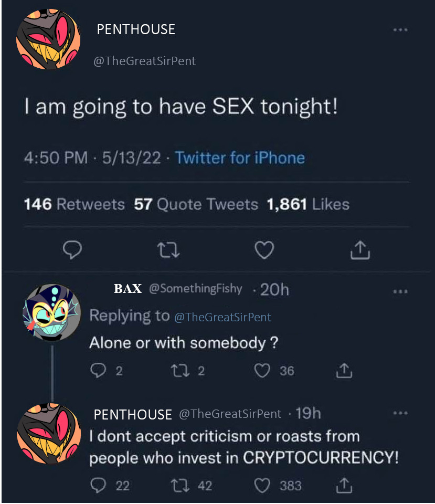The image size is (435, 504).
Task: Share BAX's reply tweet
Action: pos(344,371)
